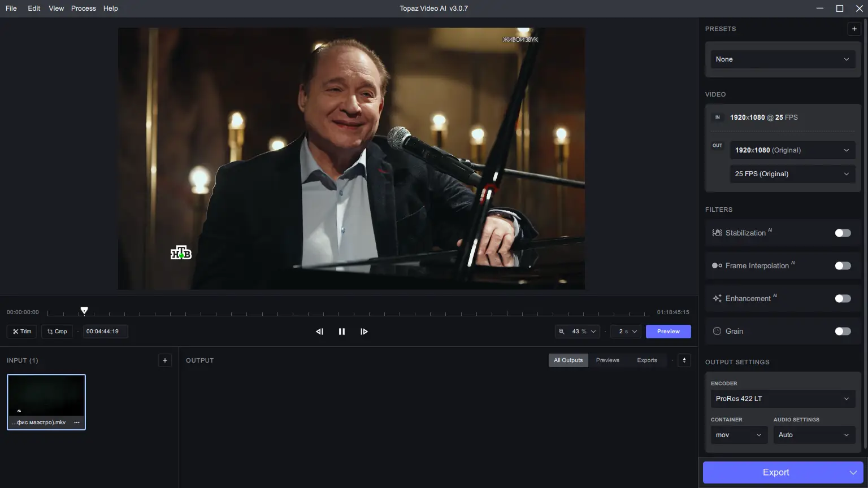Click the zoom magnifier icon
The image size is (868, 488).
pos(562,332)
